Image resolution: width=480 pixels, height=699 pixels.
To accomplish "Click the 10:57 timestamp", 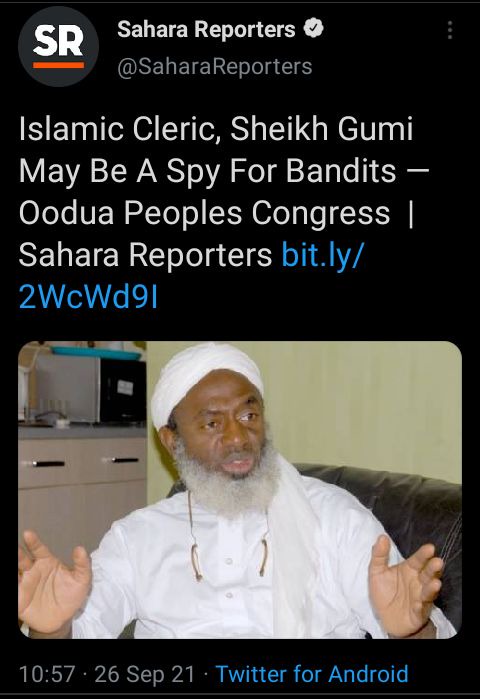I will click(x=47, y=674).
